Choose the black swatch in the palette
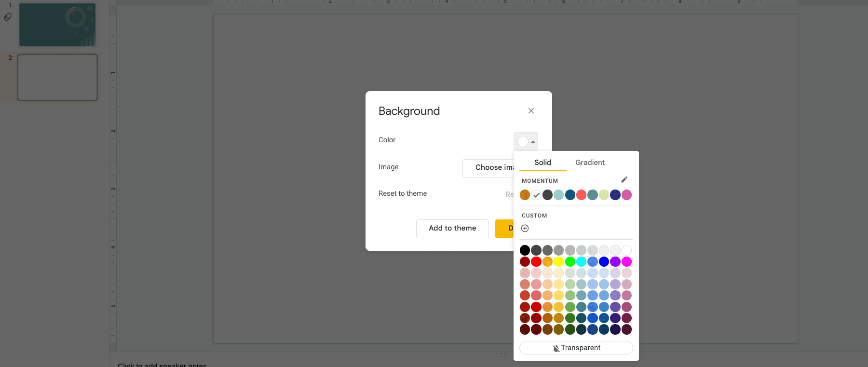The height and width of the screenshot is (367, 868). click(525, 250)
